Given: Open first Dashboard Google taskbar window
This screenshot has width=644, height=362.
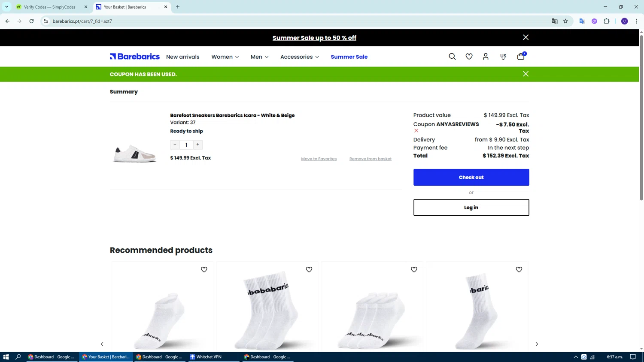Looking at the screenshot, I should (x=52, y=357).
